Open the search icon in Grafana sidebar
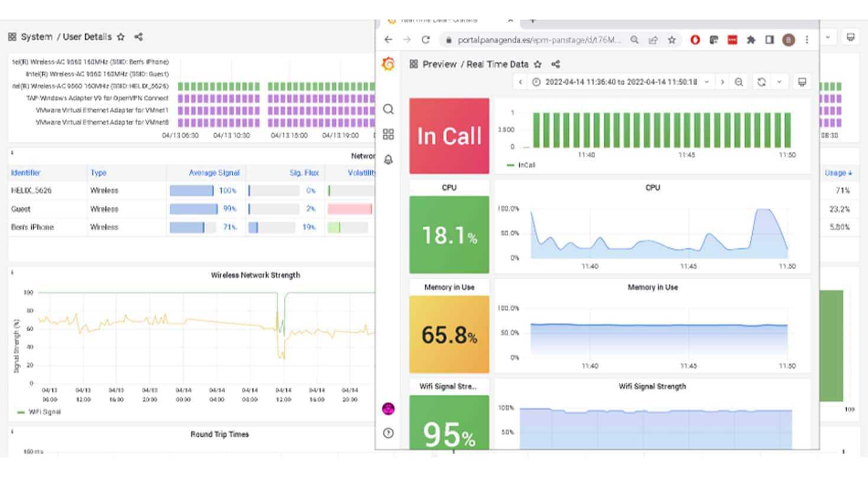 (x=388, y=109)
